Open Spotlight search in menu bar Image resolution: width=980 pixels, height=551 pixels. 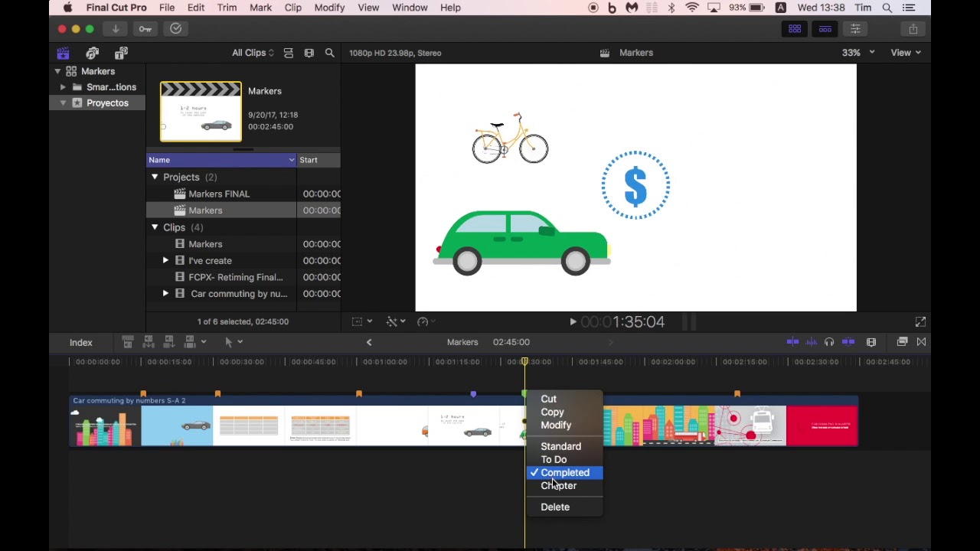(887, 8)
